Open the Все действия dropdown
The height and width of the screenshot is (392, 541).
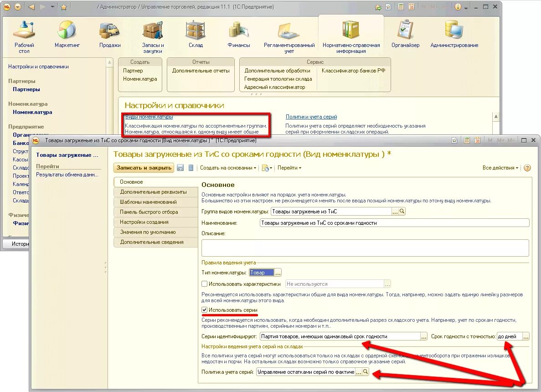(500, 168)
